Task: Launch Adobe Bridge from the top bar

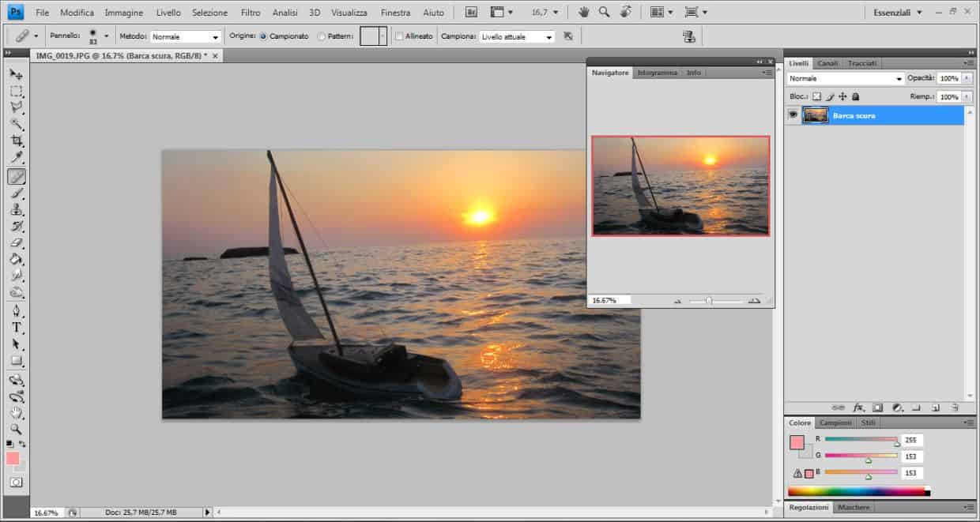Action: [471, 12]
